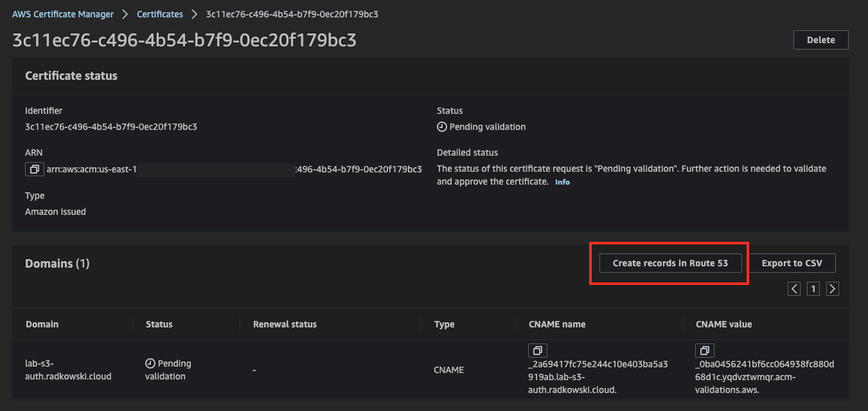Click the CNAME name record text
Viewport: 868px width, 411px height.
point(598,376)
